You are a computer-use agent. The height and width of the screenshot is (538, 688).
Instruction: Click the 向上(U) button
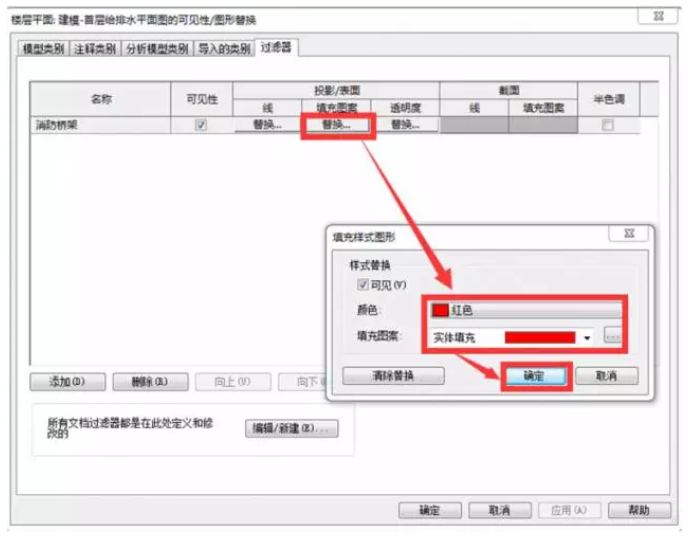[233, 381]
